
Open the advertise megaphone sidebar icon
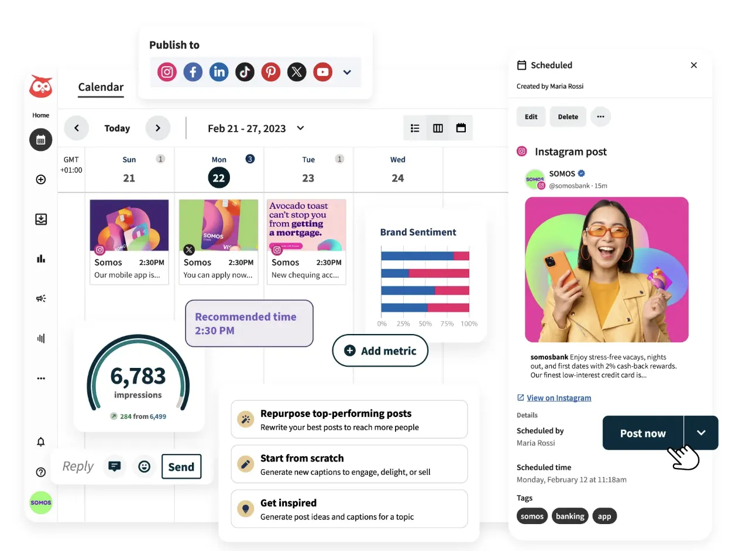pos(41,298)
